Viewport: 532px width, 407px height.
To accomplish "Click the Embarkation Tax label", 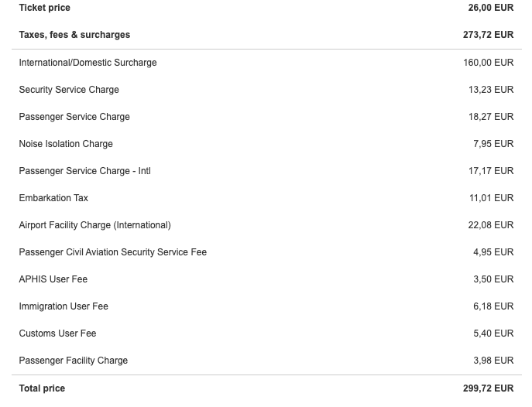I will pyautogui.click(x=53, y=198).
